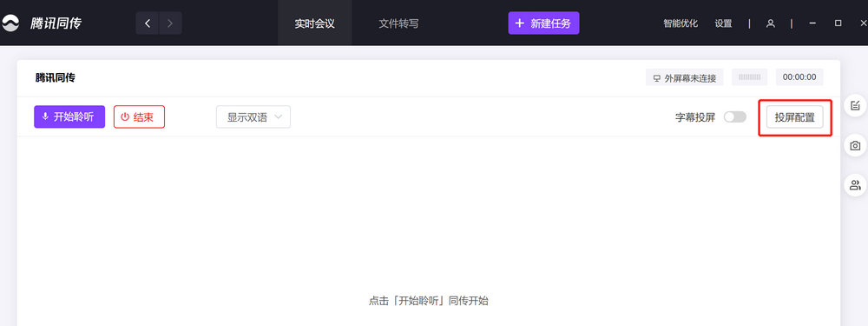Expand the 显示双语 dropdown
This screenshot has height=326, width=868.
click(253, 117)
